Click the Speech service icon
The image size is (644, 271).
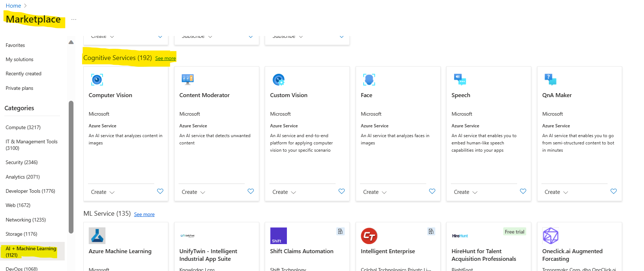click(x=460, y=79)
